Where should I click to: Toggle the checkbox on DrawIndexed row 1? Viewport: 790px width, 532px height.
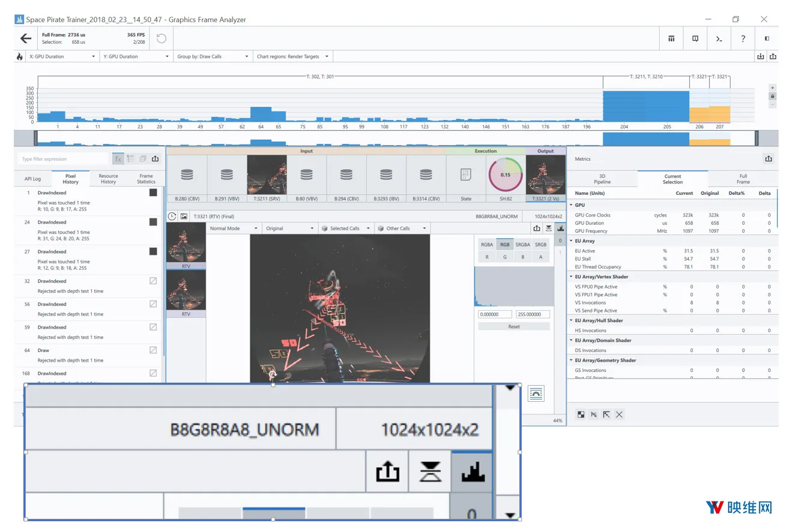[x=153, y=193]
